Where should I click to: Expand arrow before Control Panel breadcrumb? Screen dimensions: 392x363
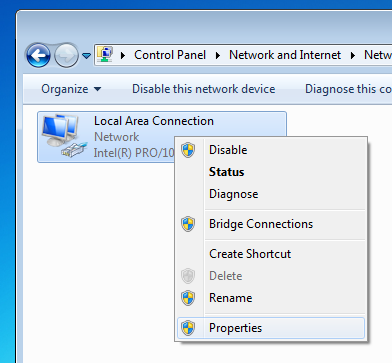tap(123, 55)
